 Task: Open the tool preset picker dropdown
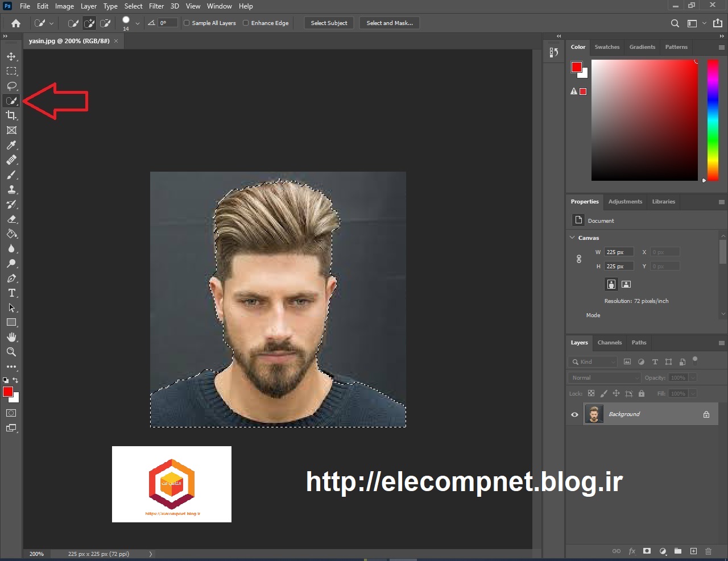point(51,24)
